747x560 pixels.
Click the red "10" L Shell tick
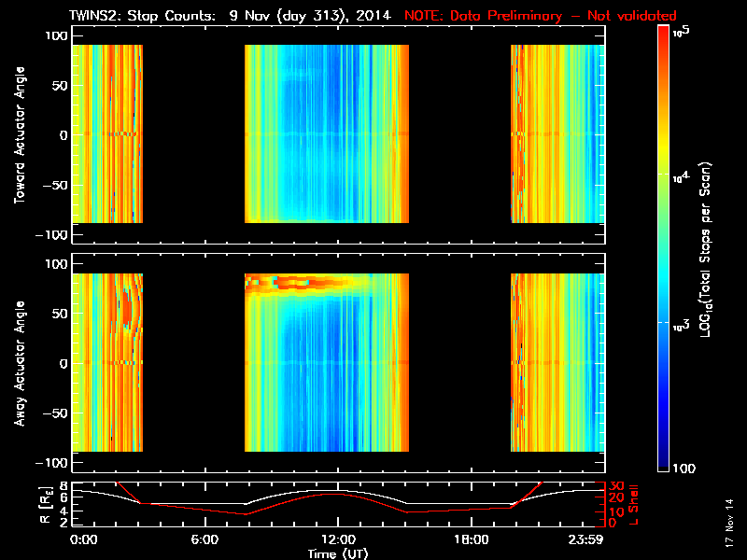coord(616,511)
